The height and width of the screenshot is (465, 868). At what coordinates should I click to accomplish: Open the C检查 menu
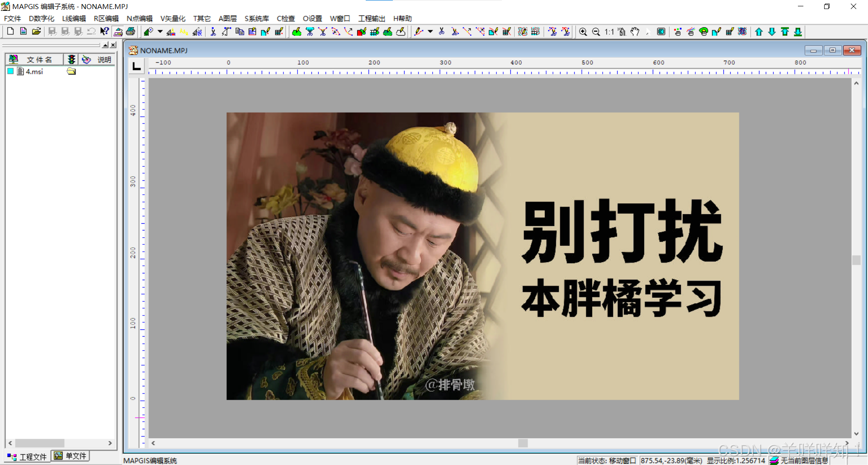286,19
